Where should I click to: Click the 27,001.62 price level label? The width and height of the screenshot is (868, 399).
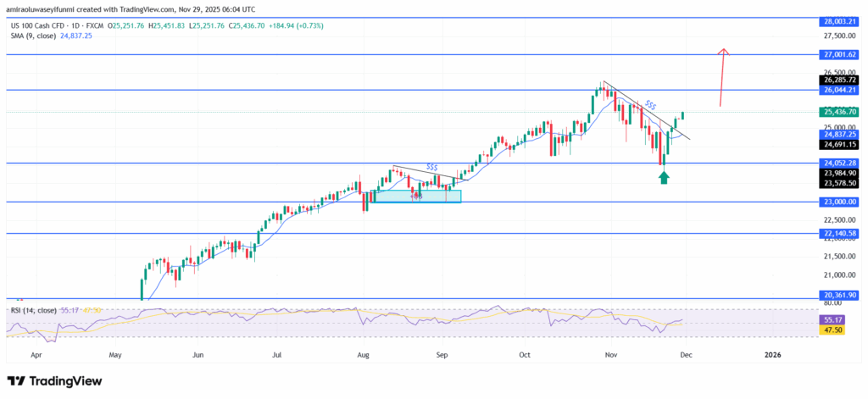pyautogui.click(x=837, y=55)
